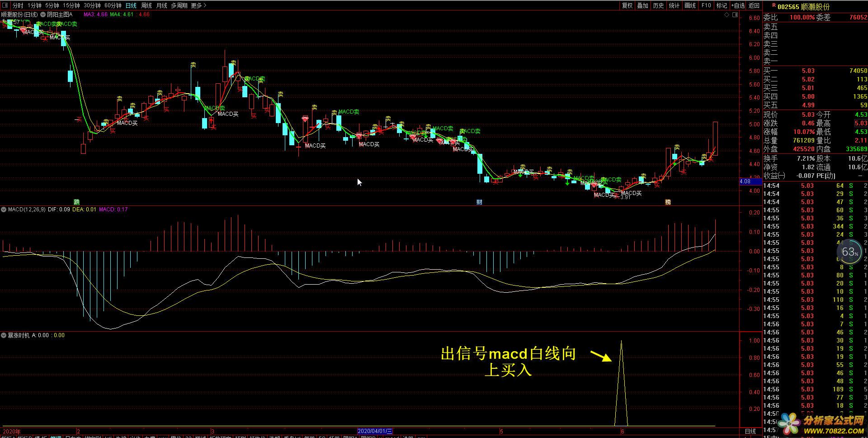Click the 63% floating circle widget
Screen dimensions: 868x438
pyautogui.click(x=849, y=252)
